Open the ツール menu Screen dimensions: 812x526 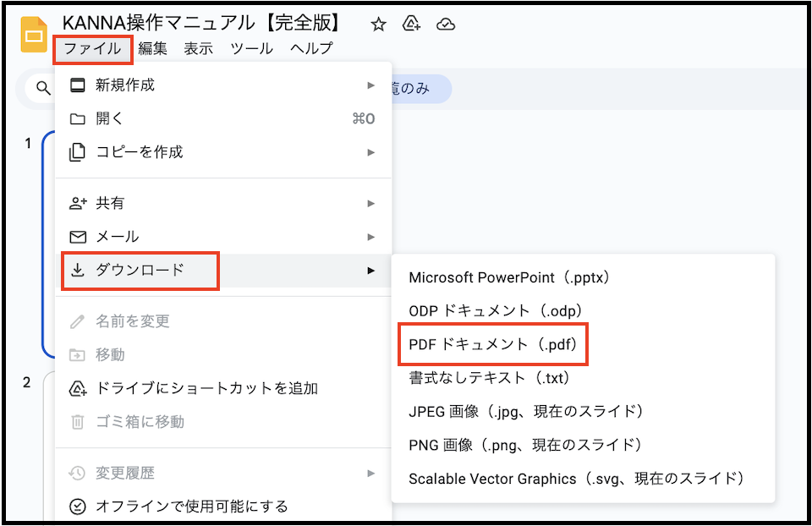click(x=252, y=49)
